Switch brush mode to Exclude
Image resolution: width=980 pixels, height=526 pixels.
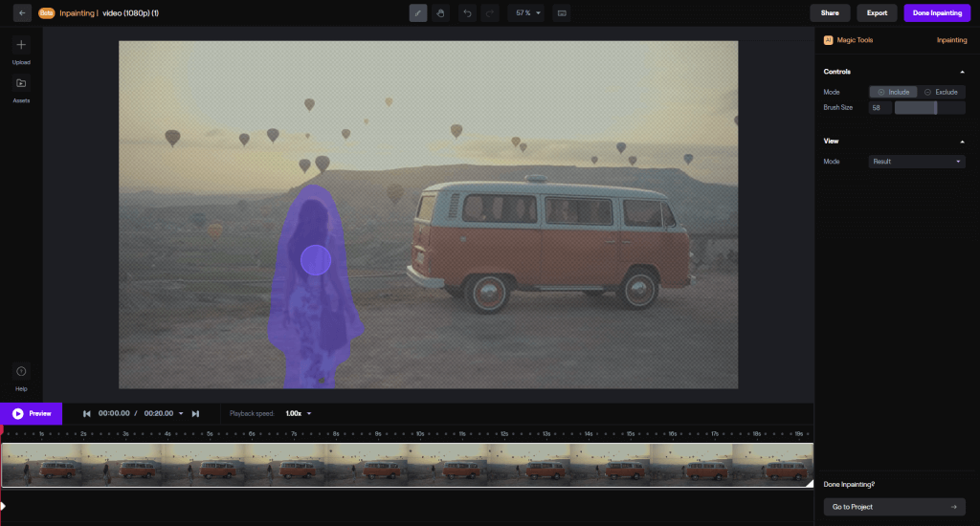[941, 92]
